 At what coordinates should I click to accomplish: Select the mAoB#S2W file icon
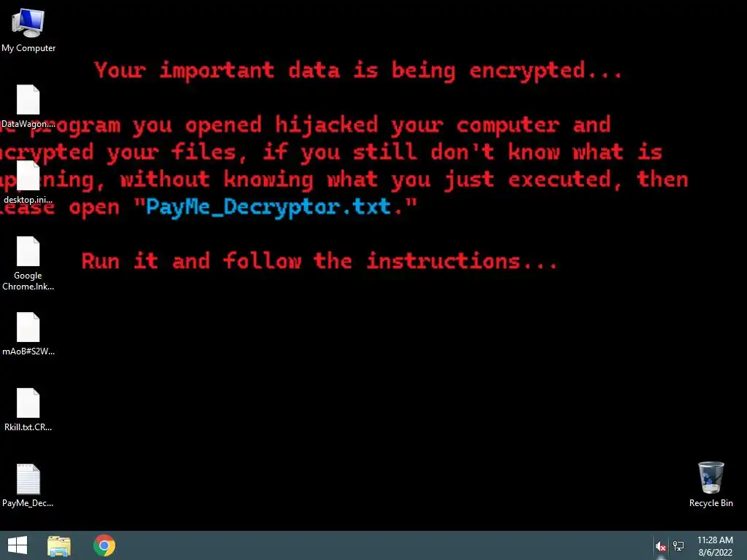click(x=28, y=334)
